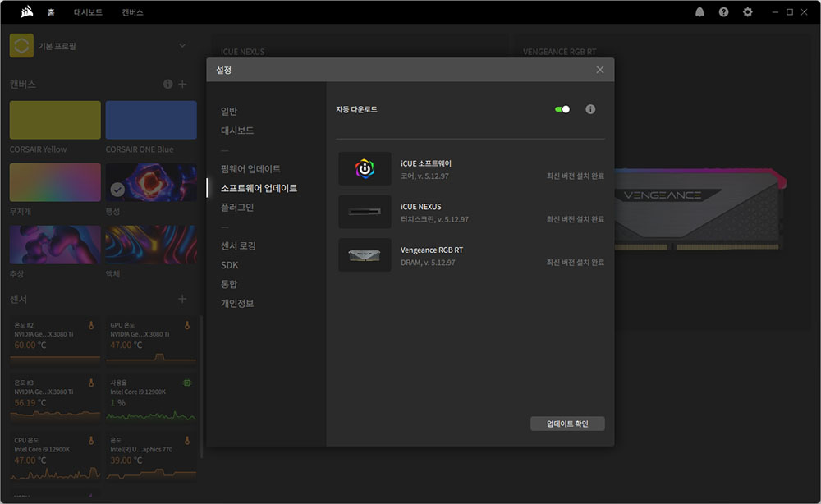
Task: Click the iCUE NEXUS device image
Action: click(365, 212)
